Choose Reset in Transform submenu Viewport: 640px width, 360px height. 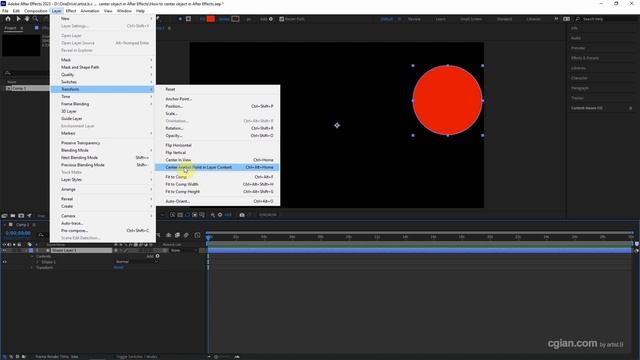point(217,89)
